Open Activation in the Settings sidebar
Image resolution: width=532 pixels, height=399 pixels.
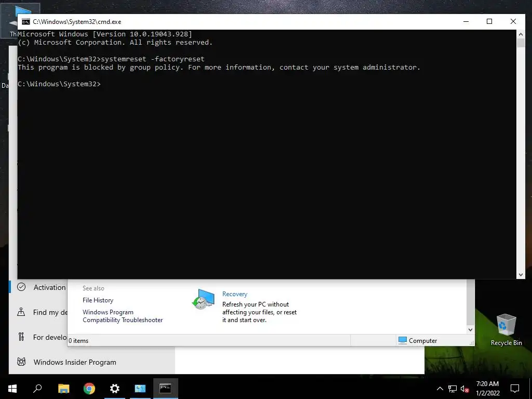[x=38, y=287]
